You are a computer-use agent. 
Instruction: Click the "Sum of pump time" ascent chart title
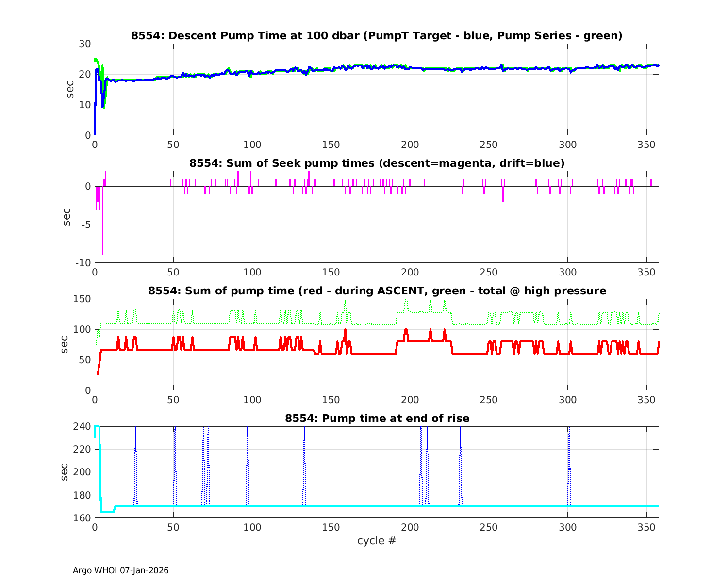click(377, 291)
